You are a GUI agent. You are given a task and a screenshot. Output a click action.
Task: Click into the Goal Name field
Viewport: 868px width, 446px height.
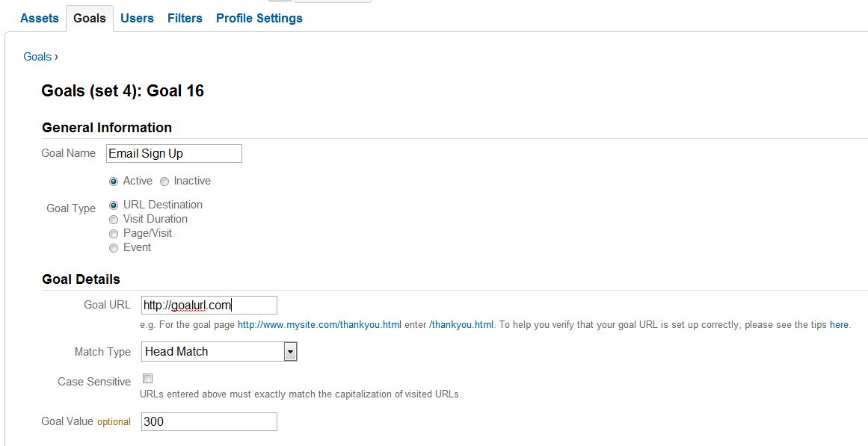(173, 153)
